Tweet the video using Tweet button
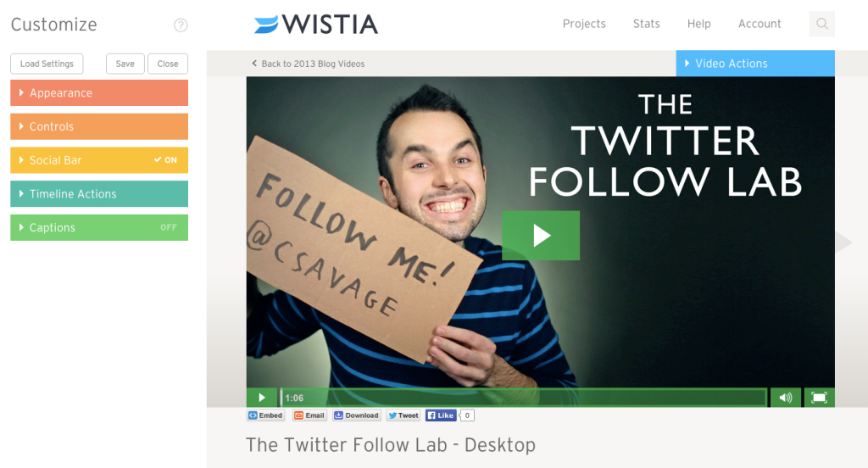 point(403,415)
